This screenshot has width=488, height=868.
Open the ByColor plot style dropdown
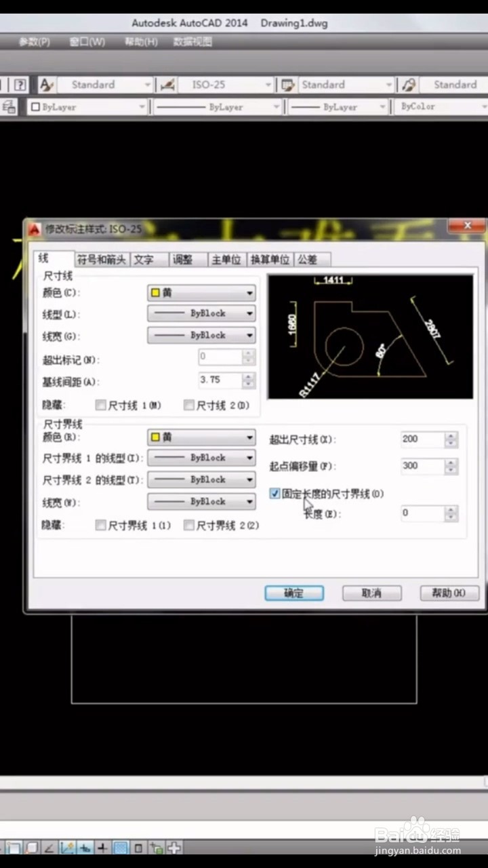pyautogui.click(x=441, y=106)
